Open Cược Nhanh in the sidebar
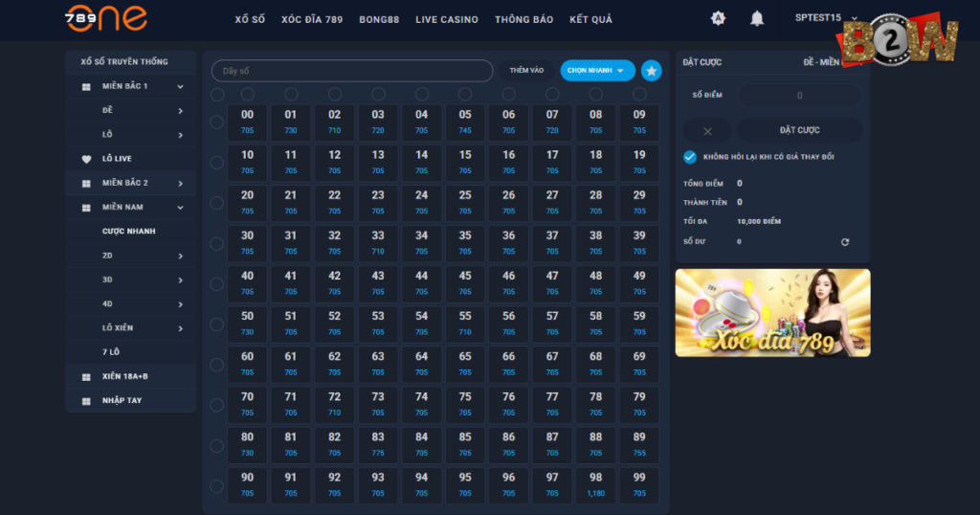The image size is (980, 515). pos(129,232)
